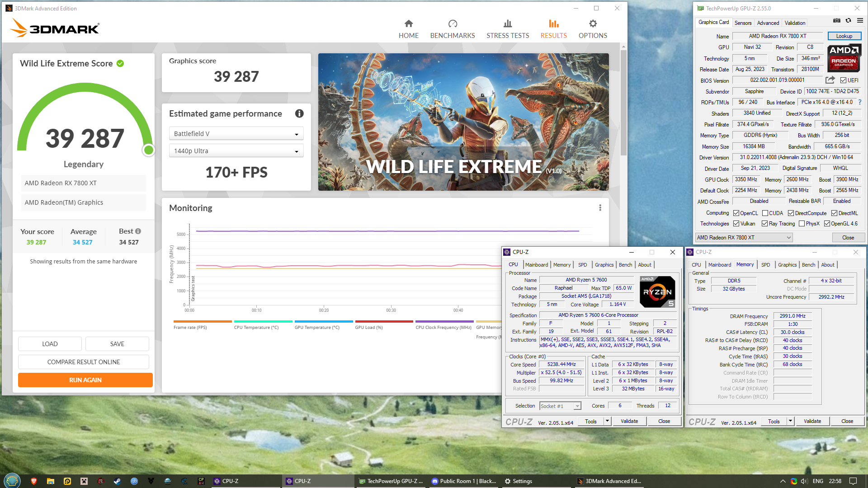Click the orange RUN AGAIN button

[85, 380]
